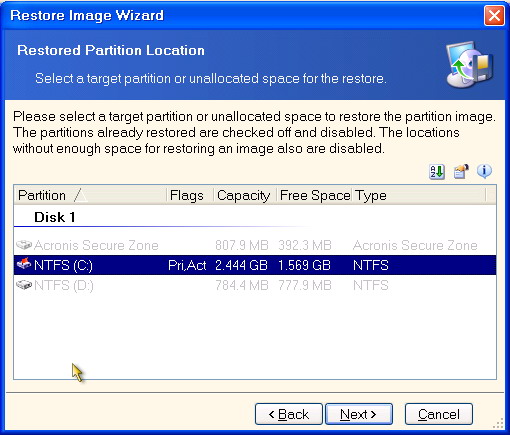510x435 pixels.
Task: Select the Acronis Secure Zone row
Action: click(255, 245)
